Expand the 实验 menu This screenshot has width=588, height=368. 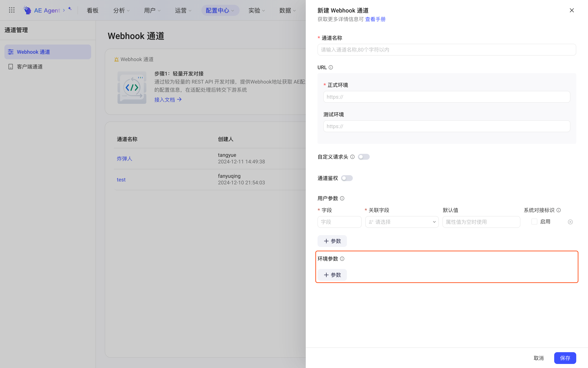pos(257,10)
